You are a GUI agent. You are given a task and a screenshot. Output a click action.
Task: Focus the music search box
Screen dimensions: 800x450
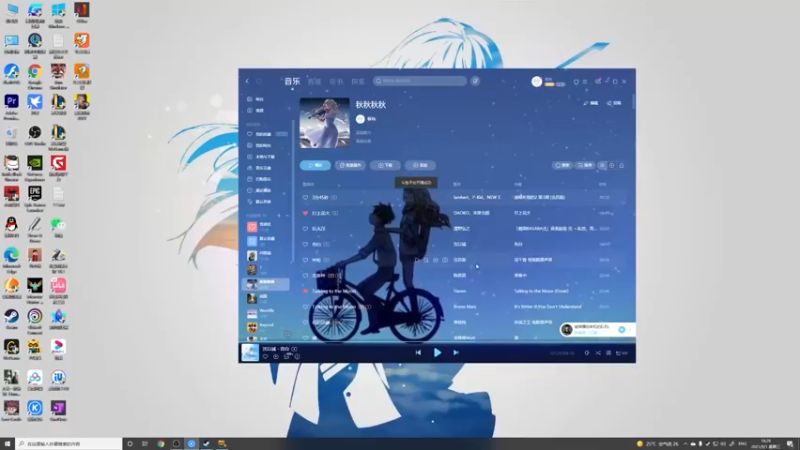(x=420, y=81)
